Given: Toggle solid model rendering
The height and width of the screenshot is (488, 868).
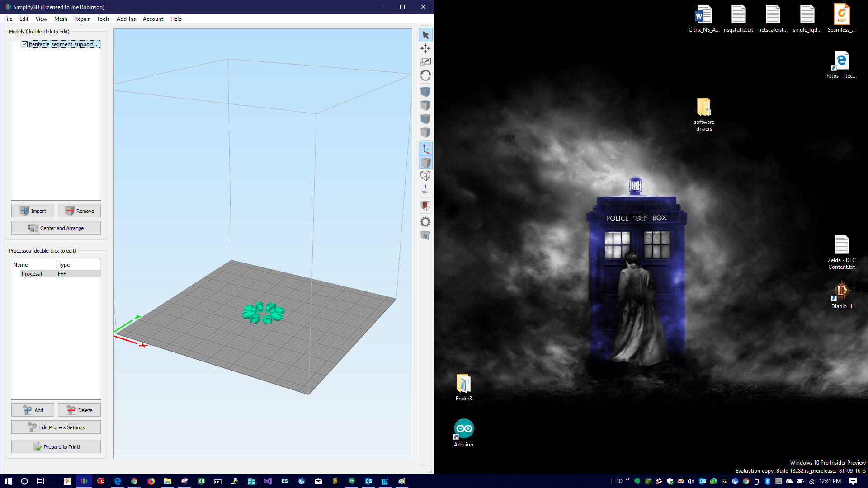Looking at the screenshot, I should 425,162.
